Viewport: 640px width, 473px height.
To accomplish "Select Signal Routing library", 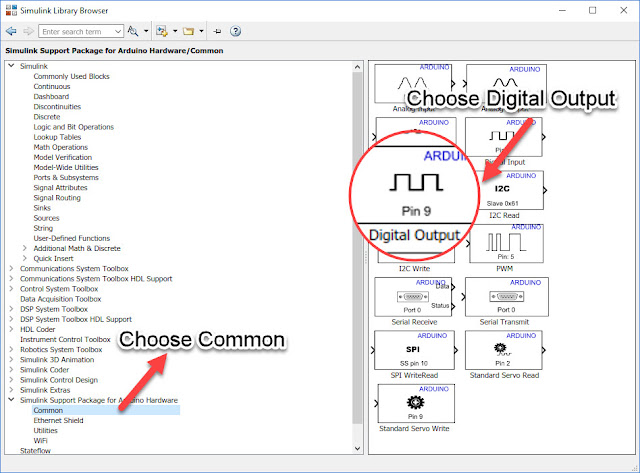I will 57,198.
